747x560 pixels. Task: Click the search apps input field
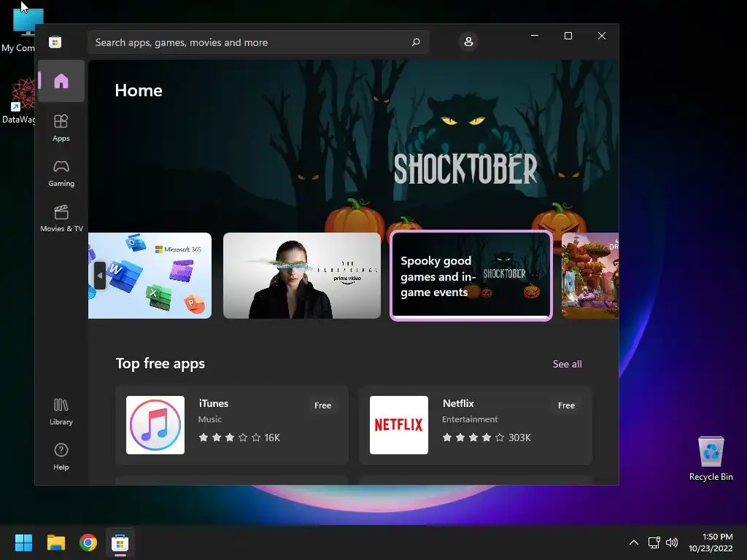[258, 42]
